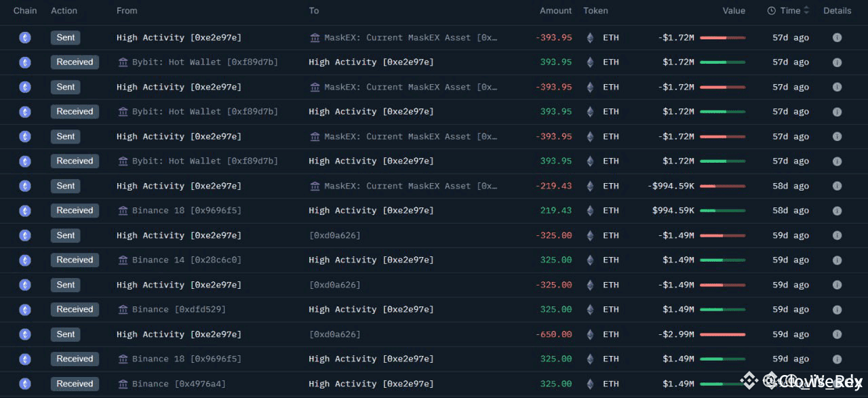The image size is (868, 398).
Task: Click the Received badge in the Binance 14 row
Action: point(75,260)
